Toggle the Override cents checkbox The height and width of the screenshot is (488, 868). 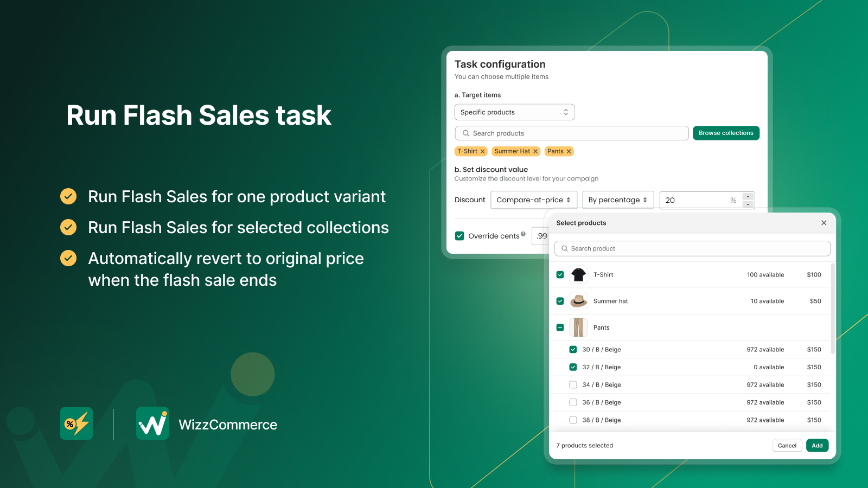[459, 236]
